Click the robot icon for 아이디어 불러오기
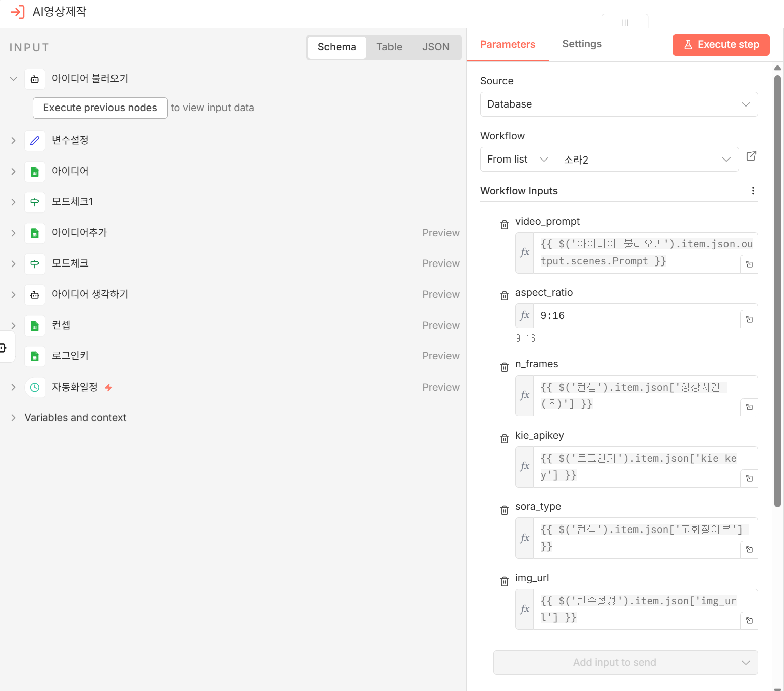Screen dimensions: 784x691 click(x=35, y=79)
